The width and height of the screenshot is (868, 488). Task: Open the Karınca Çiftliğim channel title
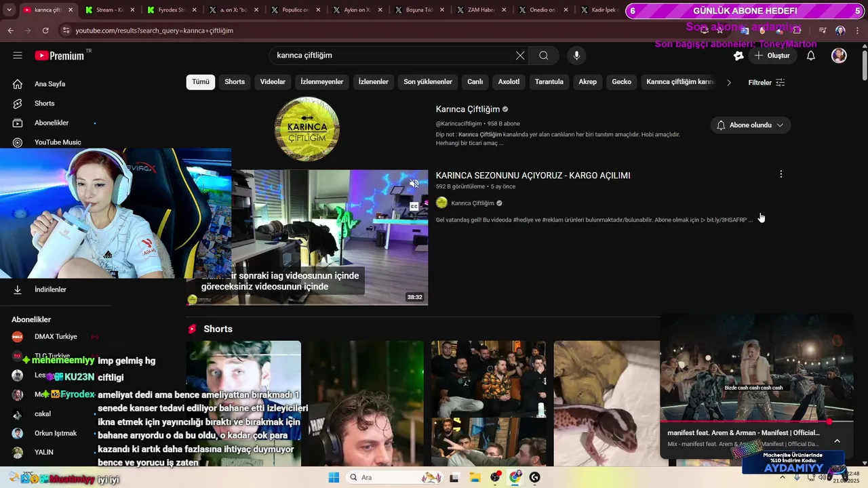click(468, 109)
